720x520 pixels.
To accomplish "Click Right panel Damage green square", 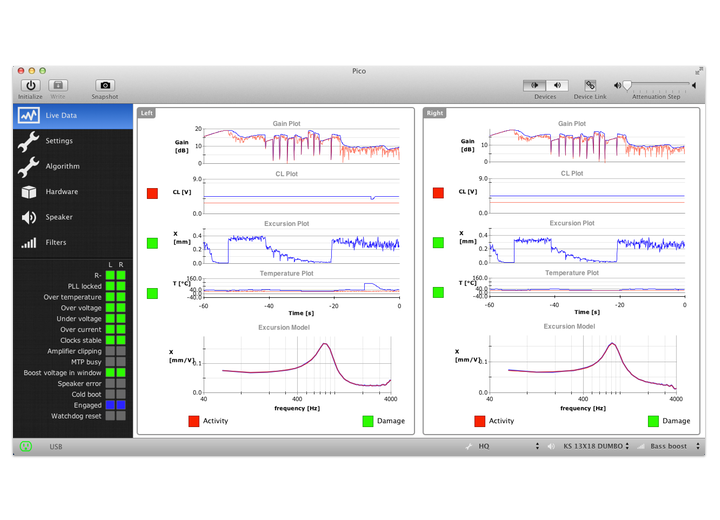I will (x=653, y=421).
